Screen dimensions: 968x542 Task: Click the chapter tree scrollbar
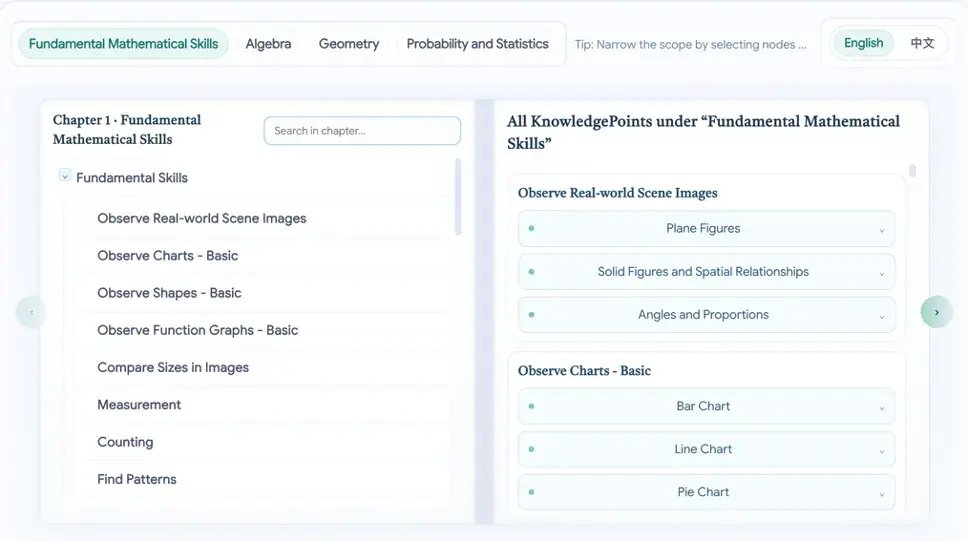pyautogui.click(x=458, y=197)
